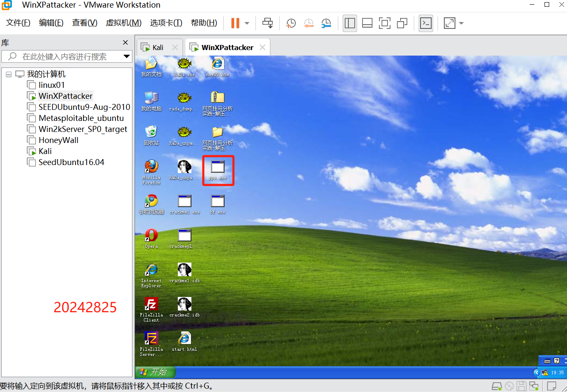
Task: Select Win2kServer_SP0_target in the library
Action: click(x=83, y=129)
